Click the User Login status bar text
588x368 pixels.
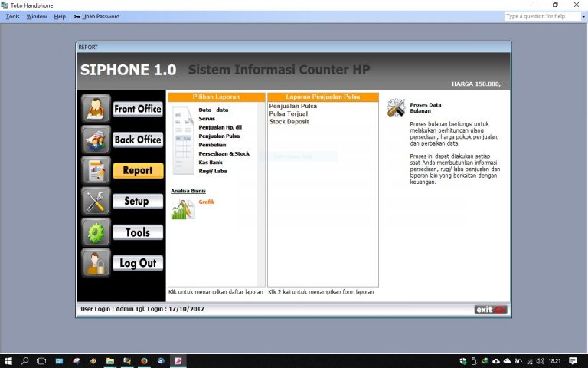click(x=142, y=309)
